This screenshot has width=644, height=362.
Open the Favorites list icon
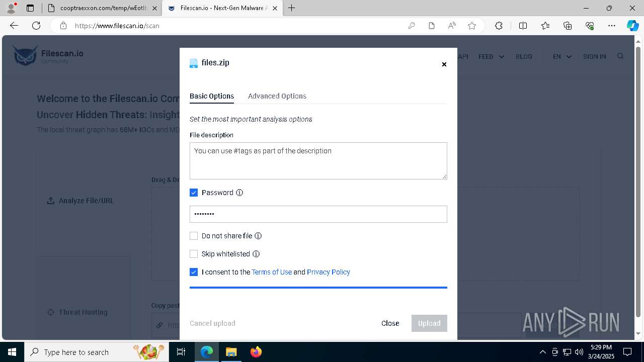(x=545, y=26)
